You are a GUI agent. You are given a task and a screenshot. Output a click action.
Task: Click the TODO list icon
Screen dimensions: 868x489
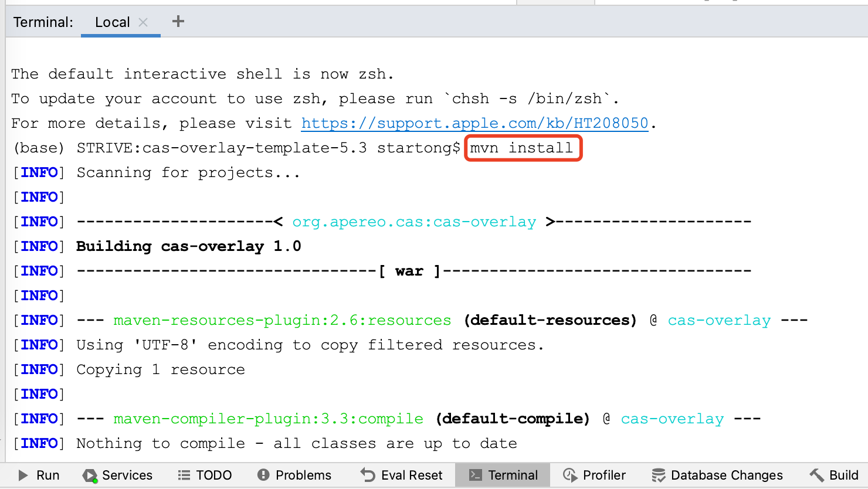click(184, 475)
